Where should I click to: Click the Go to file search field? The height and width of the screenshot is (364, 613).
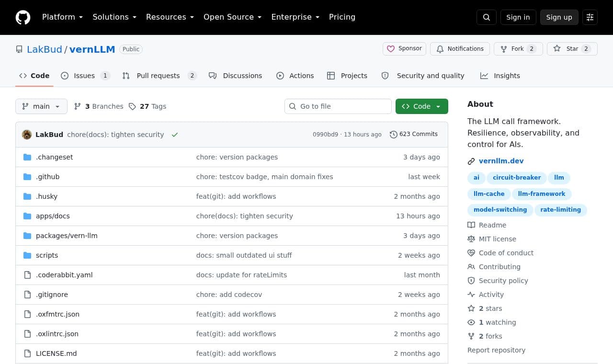(338, 106)
